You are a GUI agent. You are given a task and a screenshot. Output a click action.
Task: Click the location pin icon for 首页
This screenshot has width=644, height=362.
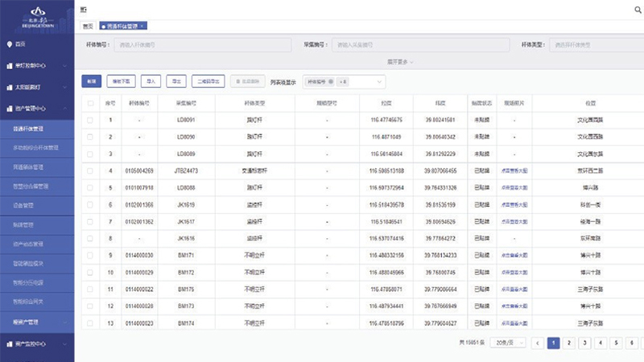(x=10, y=43)
